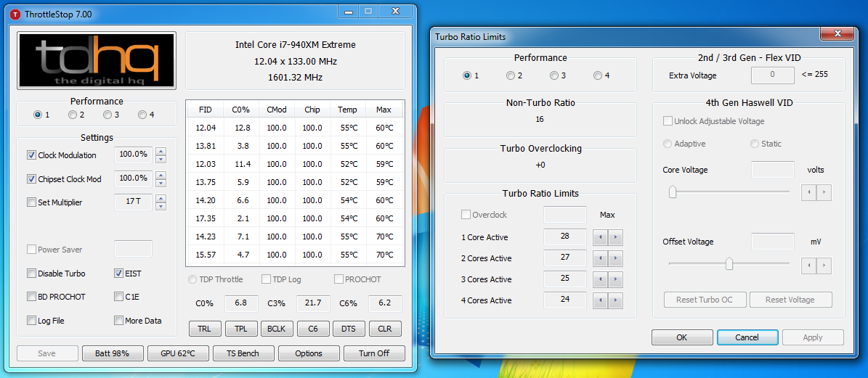Click the C6 button
868x378 pixels.
tap(313, 329)
